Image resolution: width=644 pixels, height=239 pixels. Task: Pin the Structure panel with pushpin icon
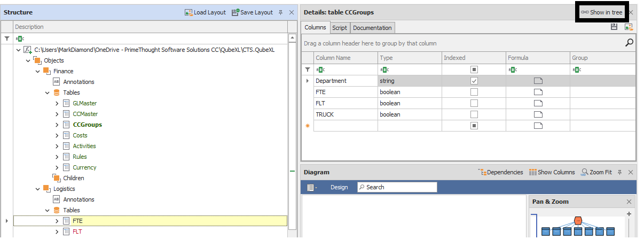281,12
